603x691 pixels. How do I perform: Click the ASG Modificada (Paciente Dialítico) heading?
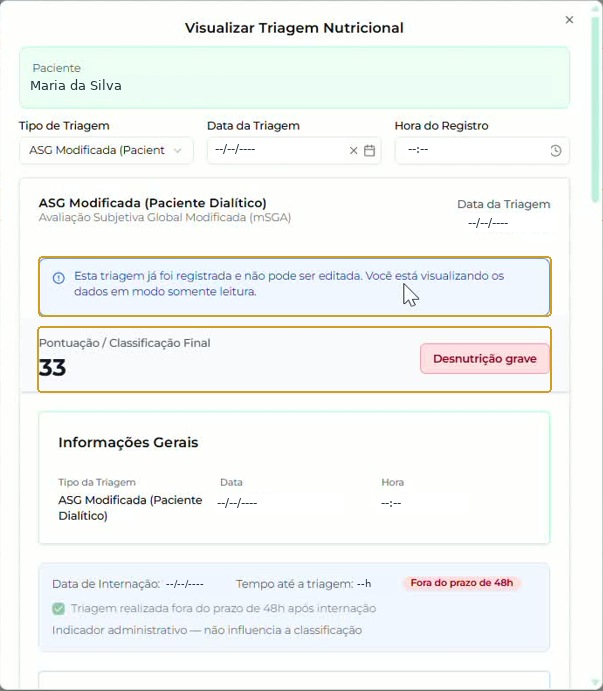[153, 203]
